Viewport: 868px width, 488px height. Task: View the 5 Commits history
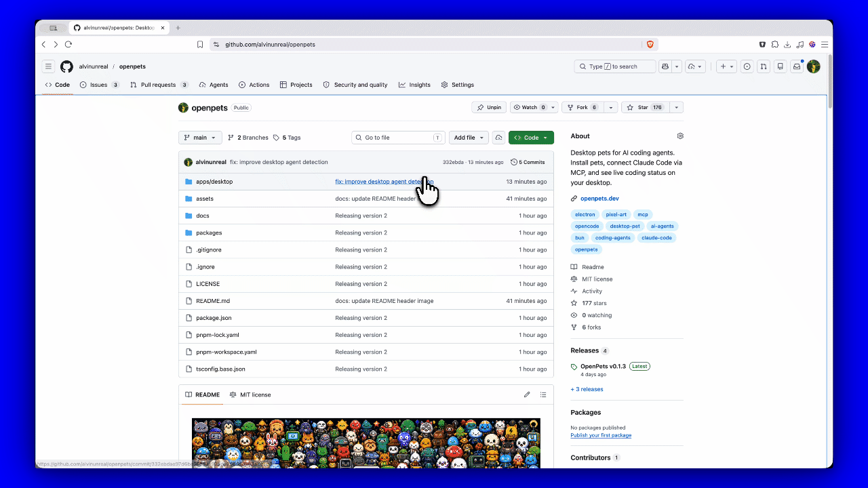pos(528,162)
